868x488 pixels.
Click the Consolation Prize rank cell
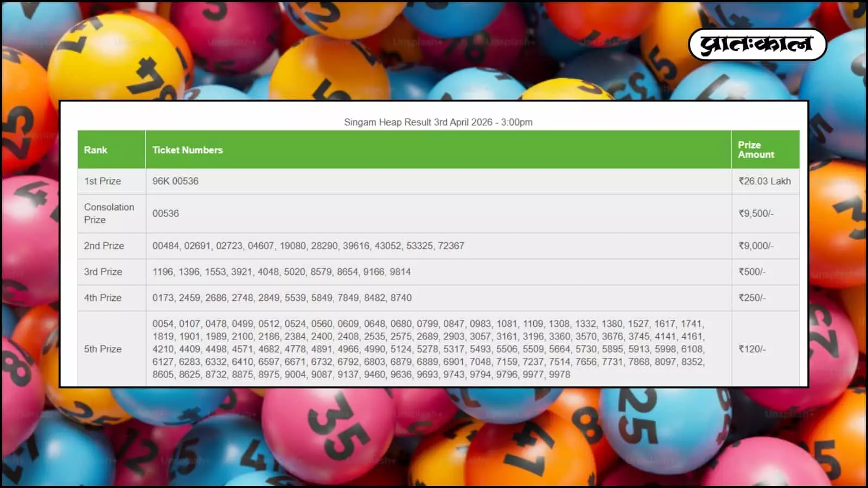[x=108, y=213]
